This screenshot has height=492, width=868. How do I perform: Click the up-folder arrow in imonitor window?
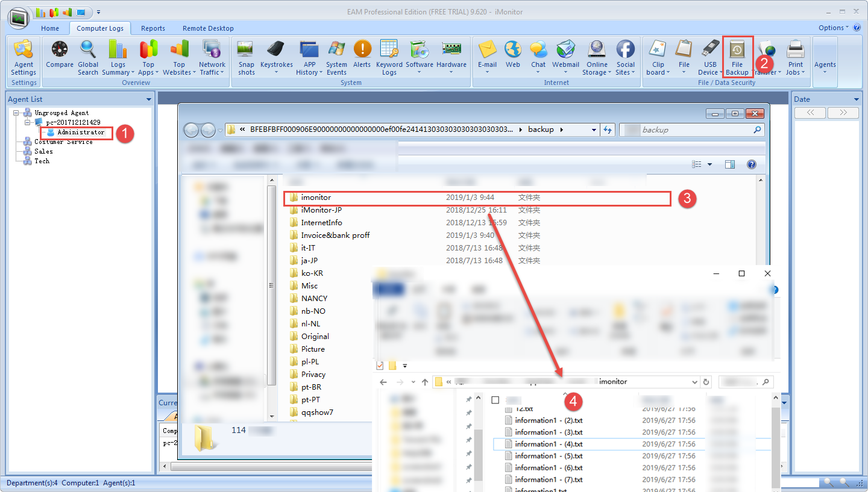pos(425,382)
